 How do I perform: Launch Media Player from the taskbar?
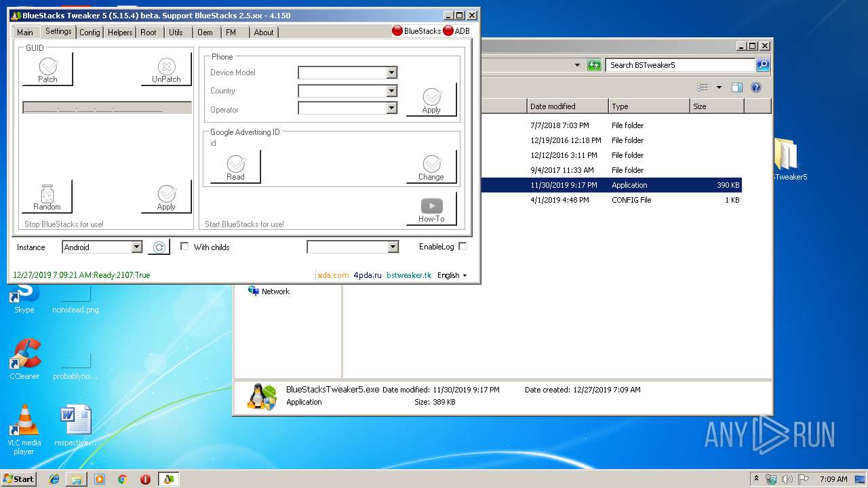pos(100,479)
